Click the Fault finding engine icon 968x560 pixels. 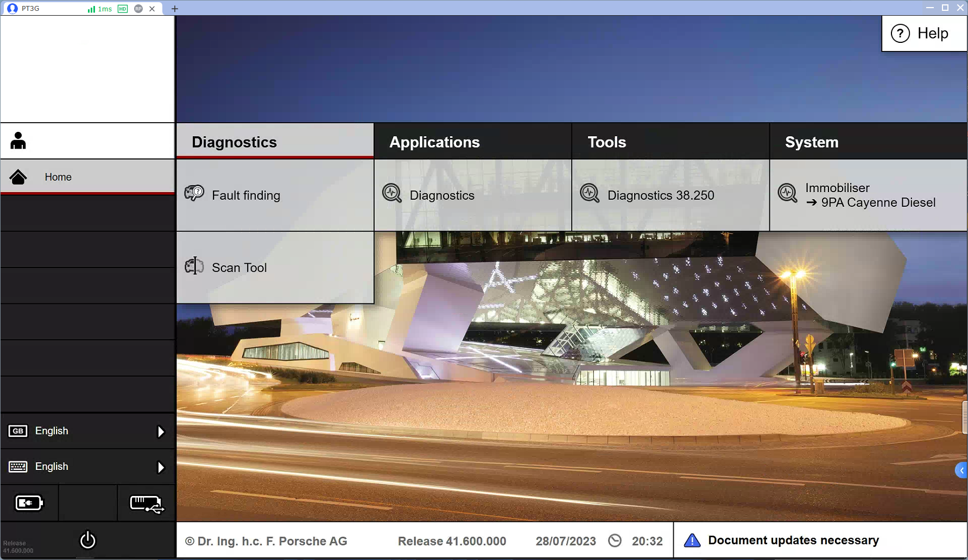click(x=194, y=193)
